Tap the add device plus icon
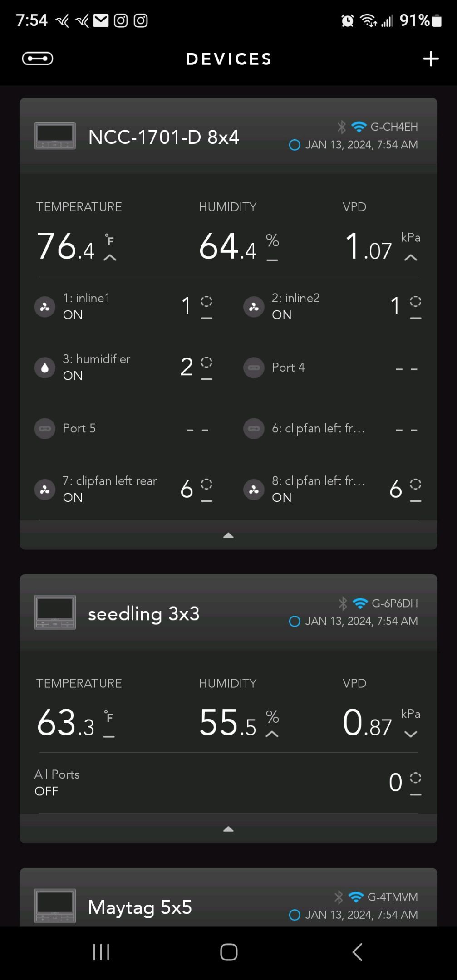457x980 pixels. point(431,59)
